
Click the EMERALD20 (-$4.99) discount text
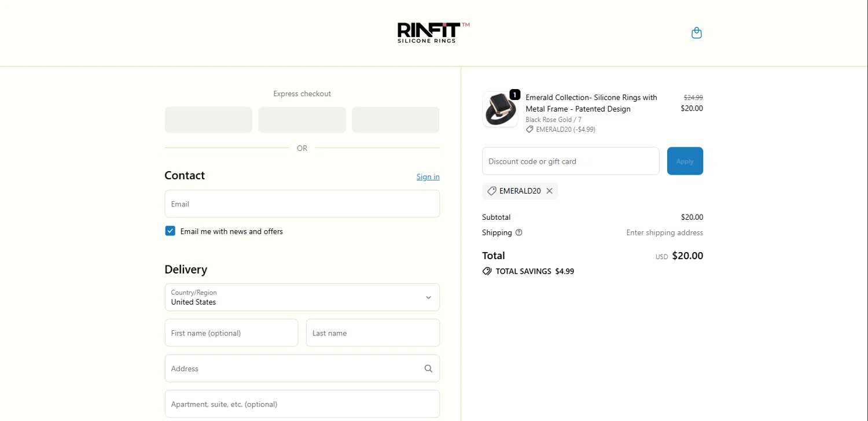tap(565, 130)
